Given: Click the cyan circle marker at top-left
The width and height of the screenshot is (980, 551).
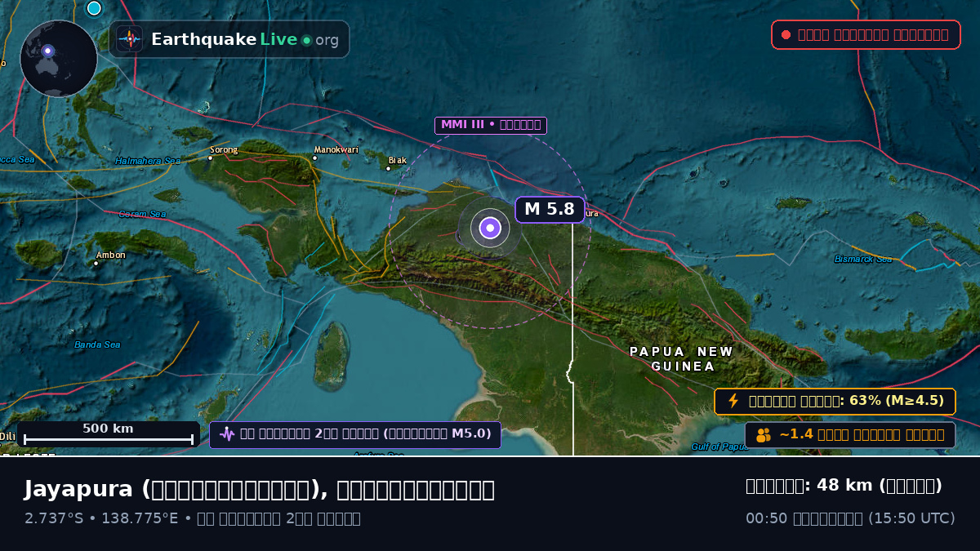Looking at the screenshot, I should click(94, 8).
